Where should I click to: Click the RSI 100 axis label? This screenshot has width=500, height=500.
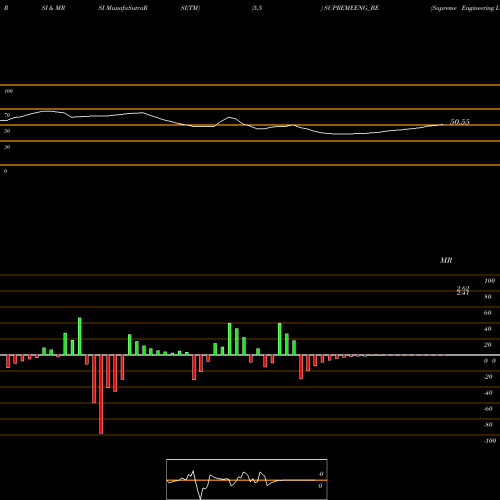(x=8, y=91)
